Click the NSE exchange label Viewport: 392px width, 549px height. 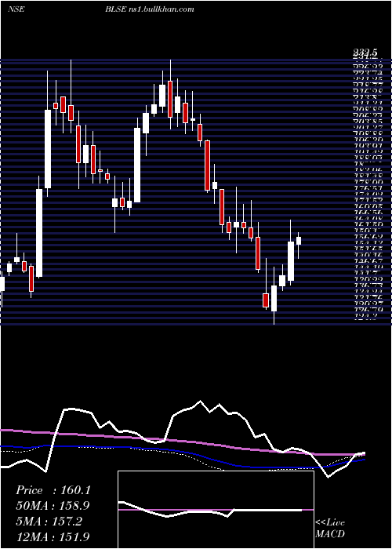pos(16,9)
